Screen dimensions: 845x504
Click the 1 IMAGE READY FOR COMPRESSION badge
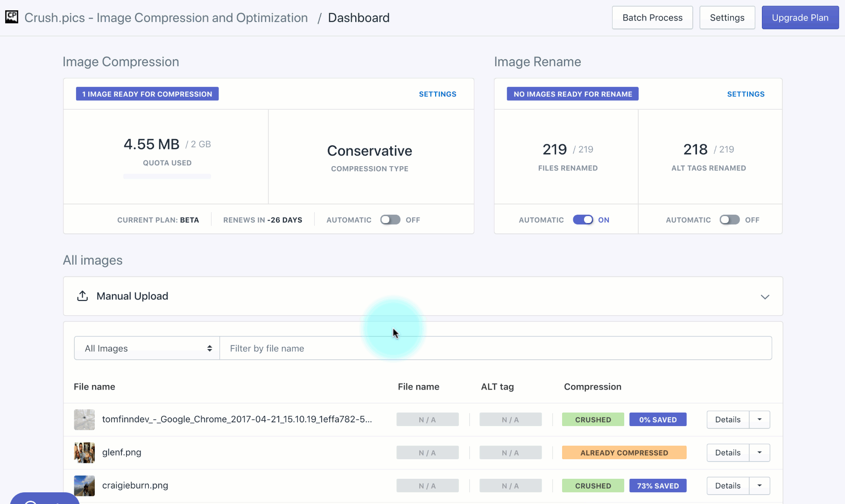(147, 94)
